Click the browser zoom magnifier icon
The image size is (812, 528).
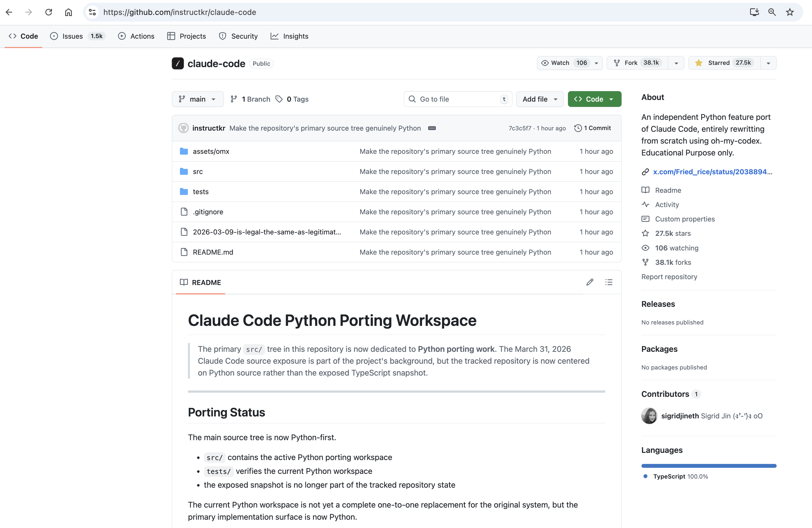(x=772, y=12)
